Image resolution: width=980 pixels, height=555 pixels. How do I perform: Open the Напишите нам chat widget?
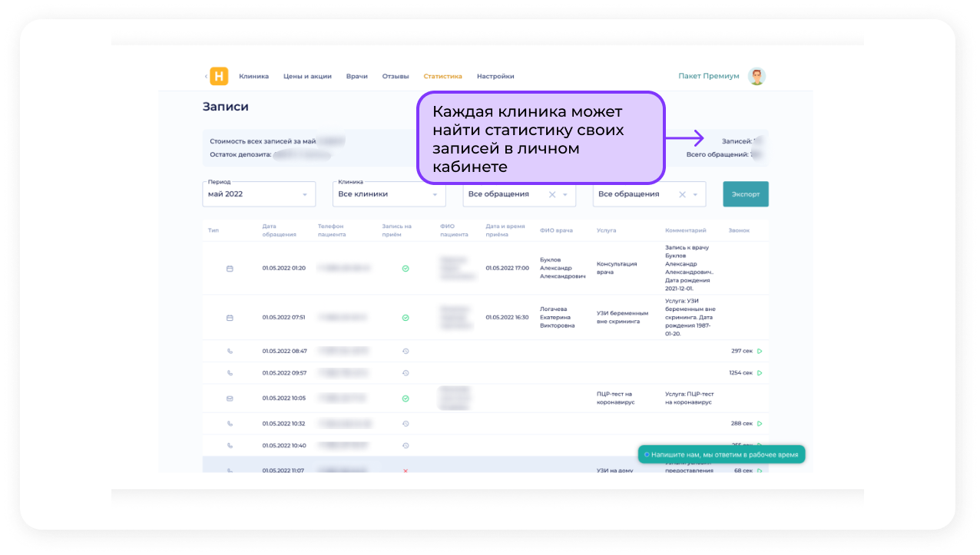tap(722, 454)
